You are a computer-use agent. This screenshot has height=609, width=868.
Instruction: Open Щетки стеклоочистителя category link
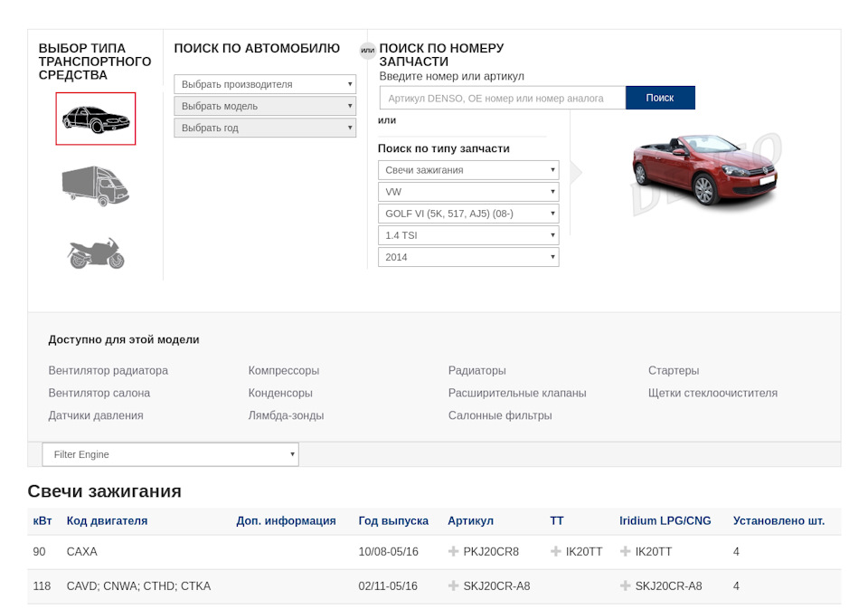tap(712, 393)
